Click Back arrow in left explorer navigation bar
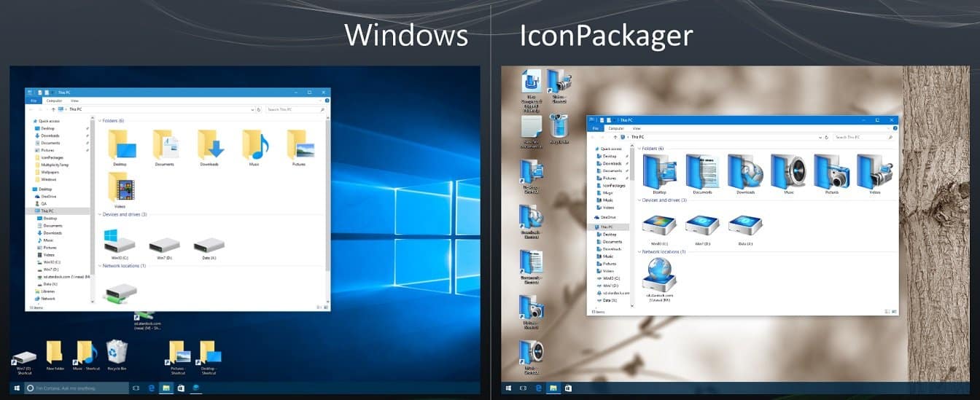 (31, 109)
